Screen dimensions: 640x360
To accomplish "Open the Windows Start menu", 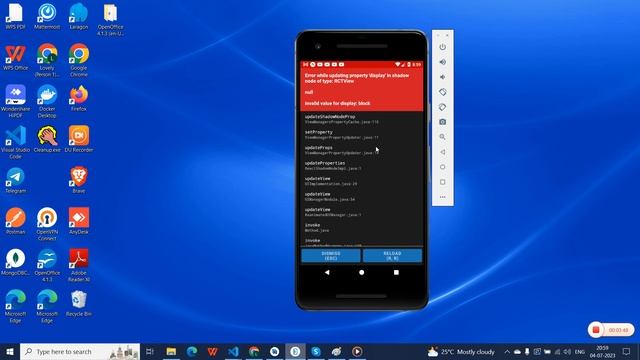I will click(10, 351).
